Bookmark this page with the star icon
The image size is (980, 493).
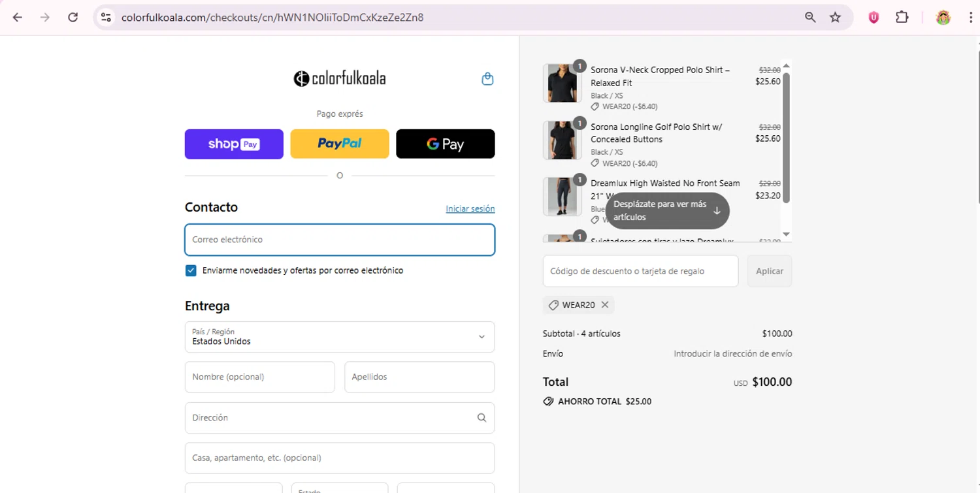pos(835,18)
